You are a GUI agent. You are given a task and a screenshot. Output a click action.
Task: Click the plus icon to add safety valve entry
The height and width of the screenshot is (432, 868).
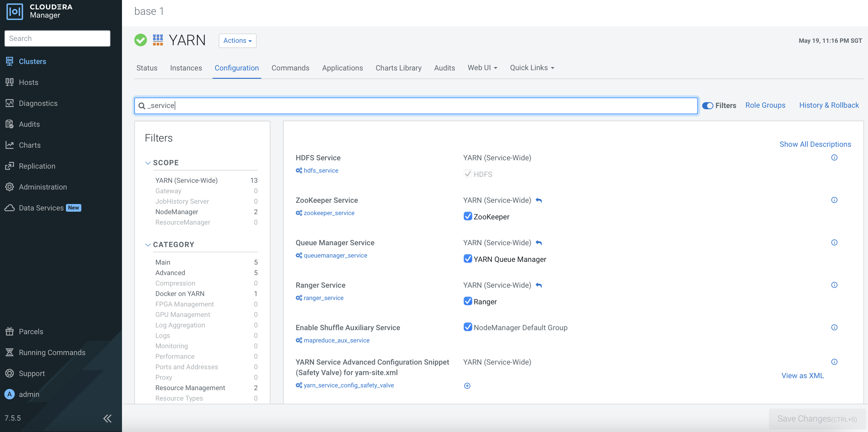coord(467,386)
